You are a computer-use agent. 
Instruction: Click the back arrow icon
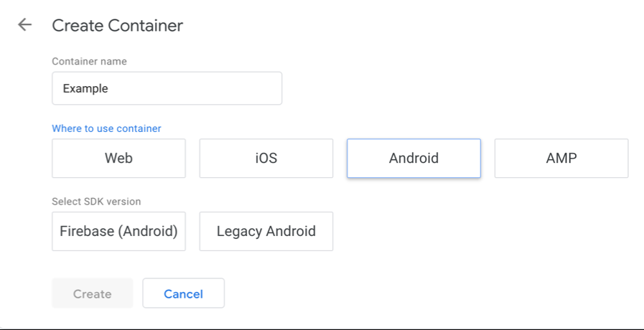(25, 25)
